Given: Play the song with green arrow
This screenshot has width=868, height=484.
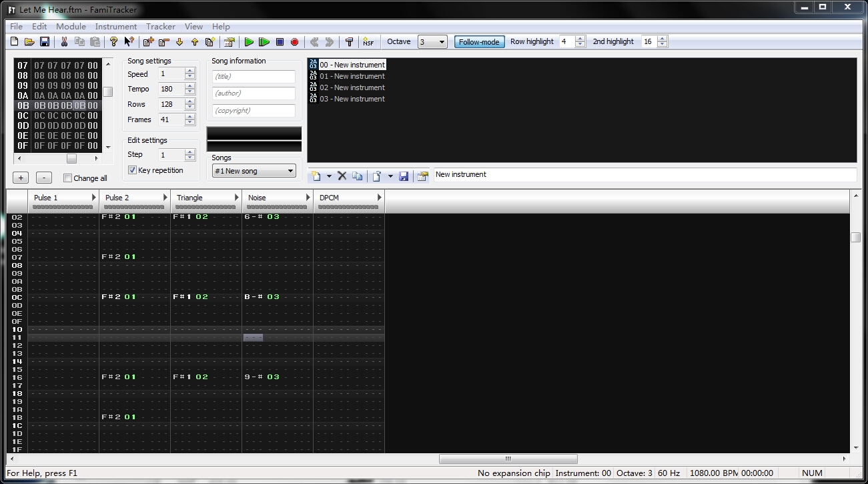Looking at the screenshot, I should pos(249,42).
